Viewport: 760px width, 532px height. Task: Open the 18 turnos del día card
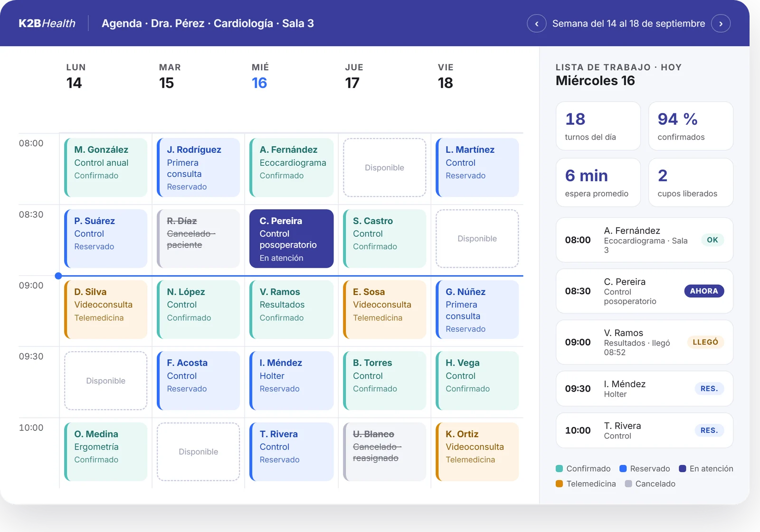[x=598, y=126]
